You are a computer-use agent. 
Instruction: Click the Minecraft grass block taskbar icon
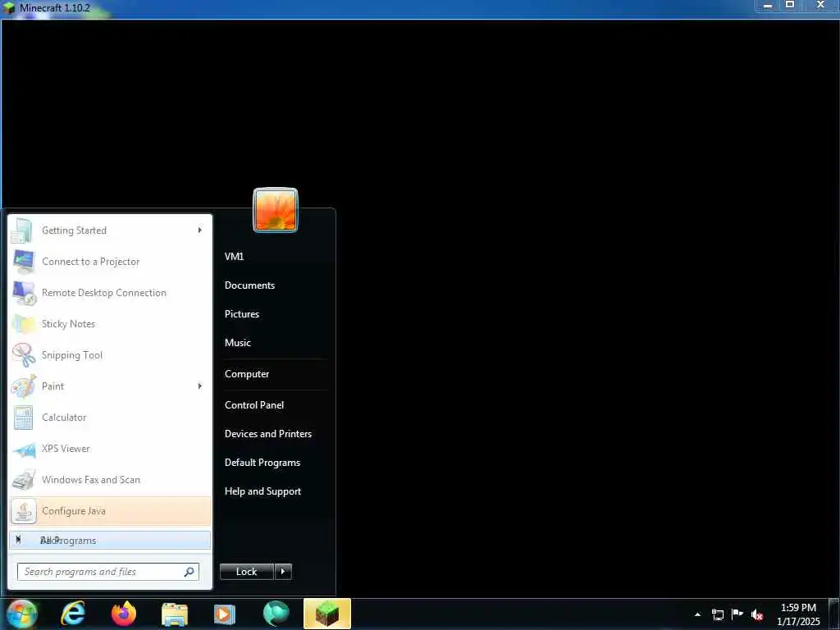[327, 614]
